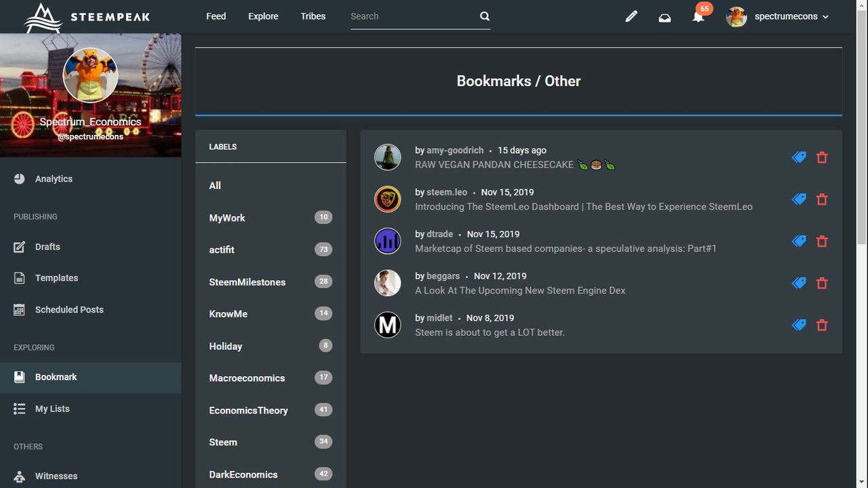Go to Tribes
This screenshot has height=488, width=868.
click(x=313, y=16)
